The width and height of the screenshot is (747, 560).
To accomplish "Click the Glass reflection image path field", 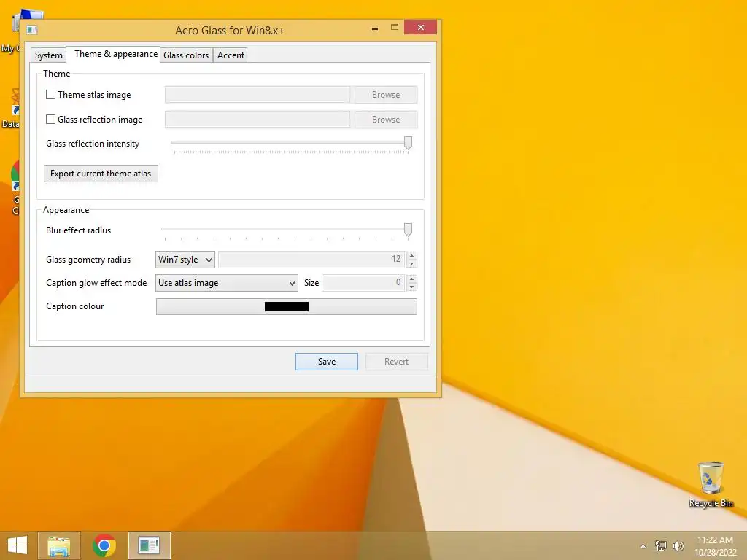I will (x=258, y=120).
